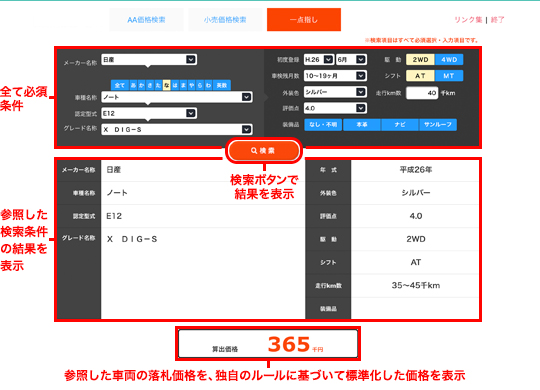The height and width of the screenshot is (390, 540).
Task: Open the 外装色 dropdown showing シルバー
Action: pyautogui.click(x=335, y=92)
